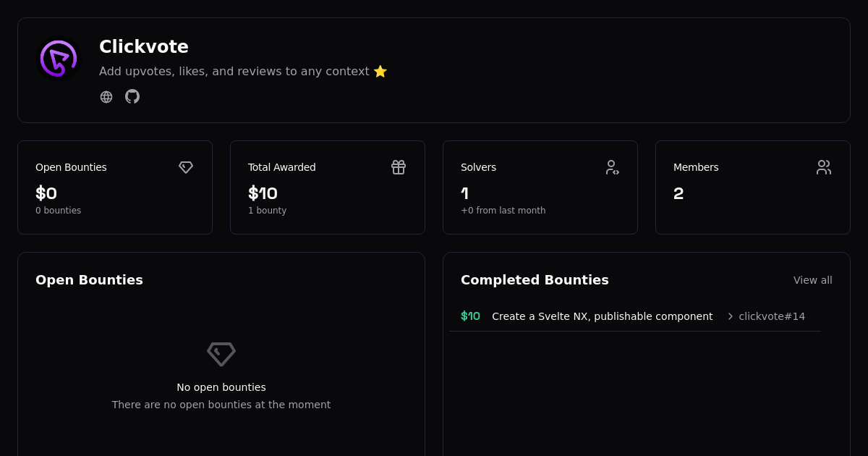Select the Total Awarded stat card
This screenshot has width=868, height=456.
(328, 187)
